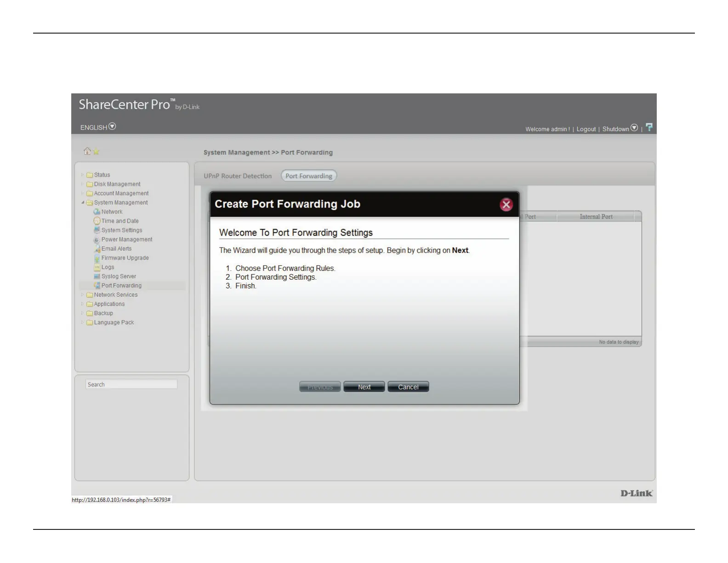
Task: Click the Email Alerts icon
Action: 97,249
